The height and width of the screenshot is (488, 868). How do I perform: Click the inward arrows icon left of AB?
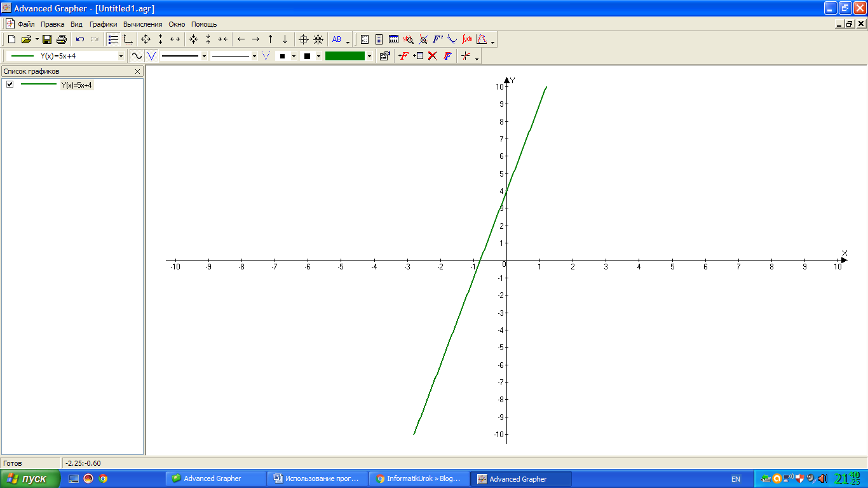coord(318,39)
